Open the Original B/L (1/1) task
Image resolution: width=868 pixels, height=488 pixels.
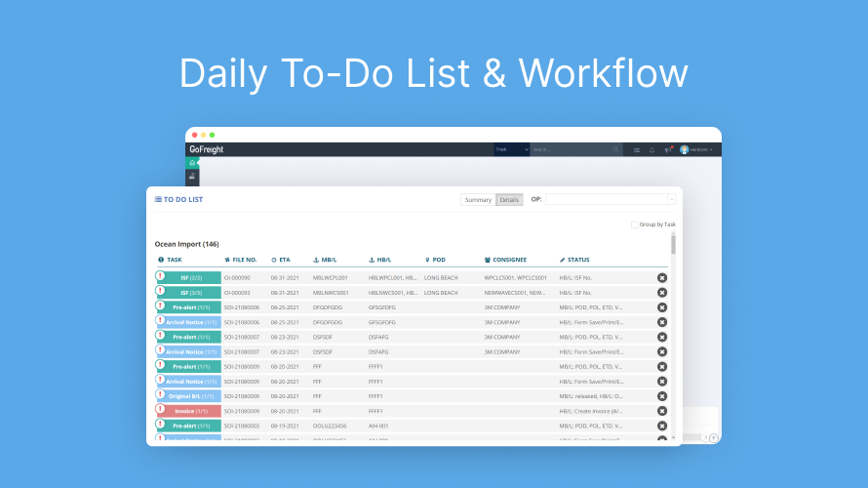(x=191, y=396)
